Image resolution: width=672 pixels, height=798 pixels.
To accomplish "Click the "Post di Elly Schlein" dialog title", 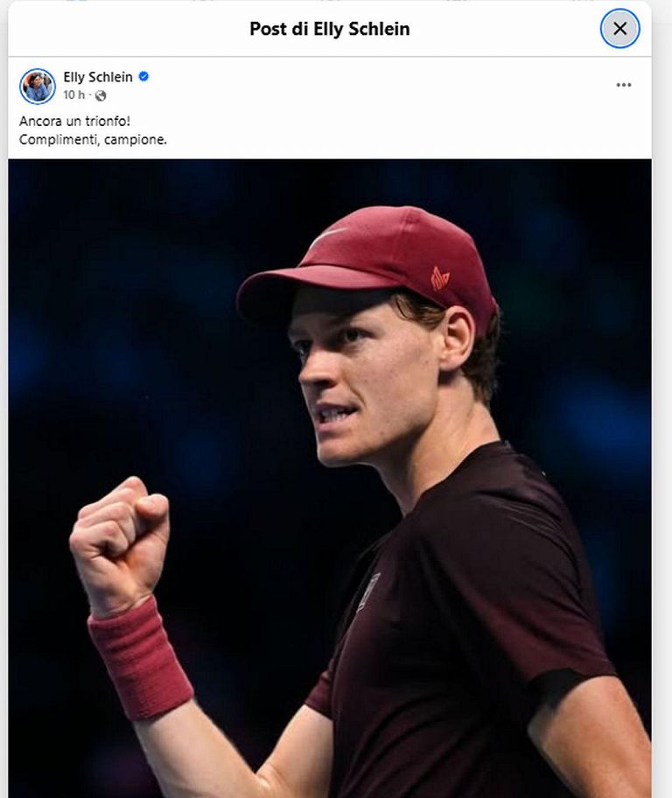I will point(329,29).
